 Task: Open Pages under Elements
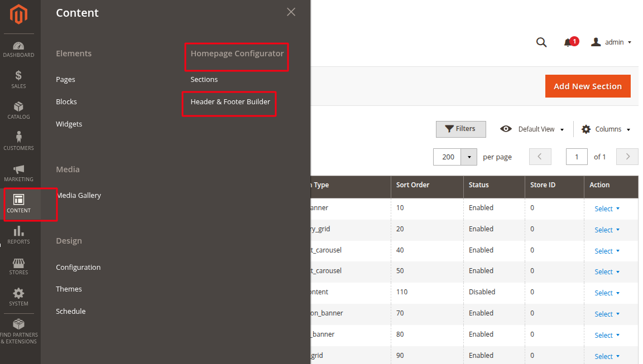(x=66, y=79)
